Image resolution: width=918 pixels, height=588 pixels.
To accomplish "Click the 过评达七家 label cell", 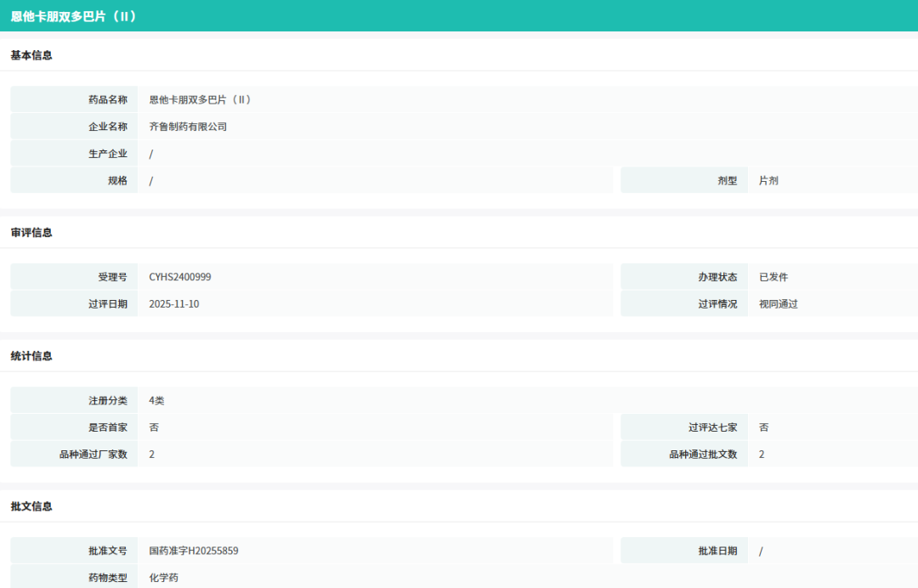I will pos(683,427).
